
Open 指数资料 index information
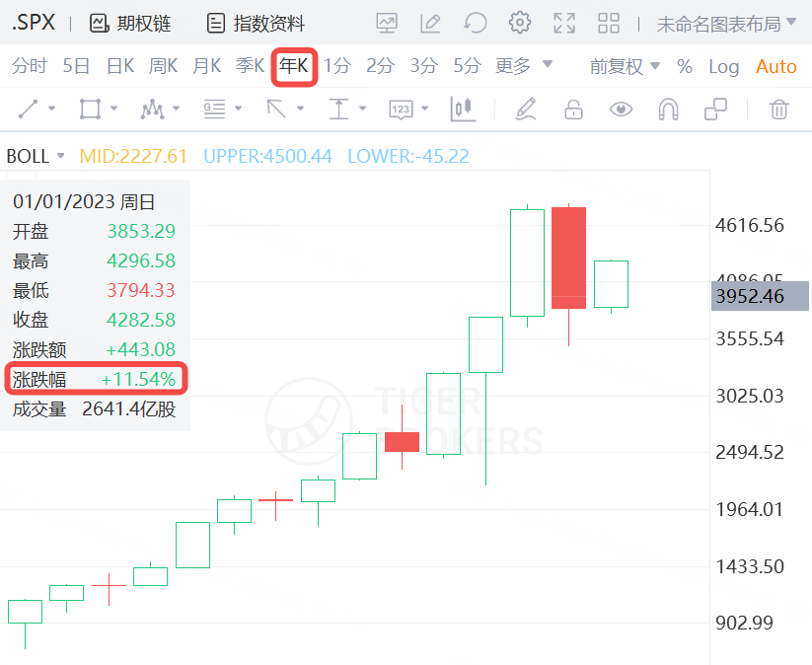point(256,23)
